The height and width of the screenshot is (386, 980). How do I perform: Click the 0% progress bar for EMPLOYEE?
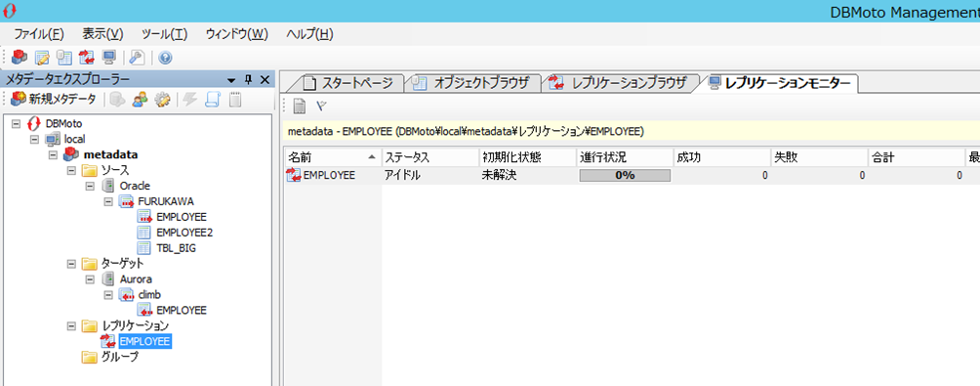[x=625, y=176]
